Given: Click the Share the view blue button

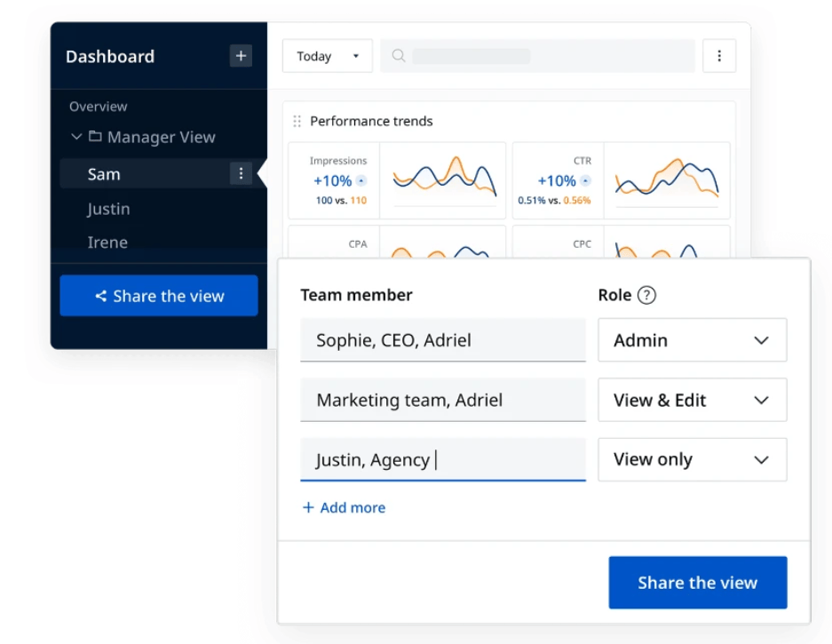Looking at the screenshot, I should coord(697,582).
